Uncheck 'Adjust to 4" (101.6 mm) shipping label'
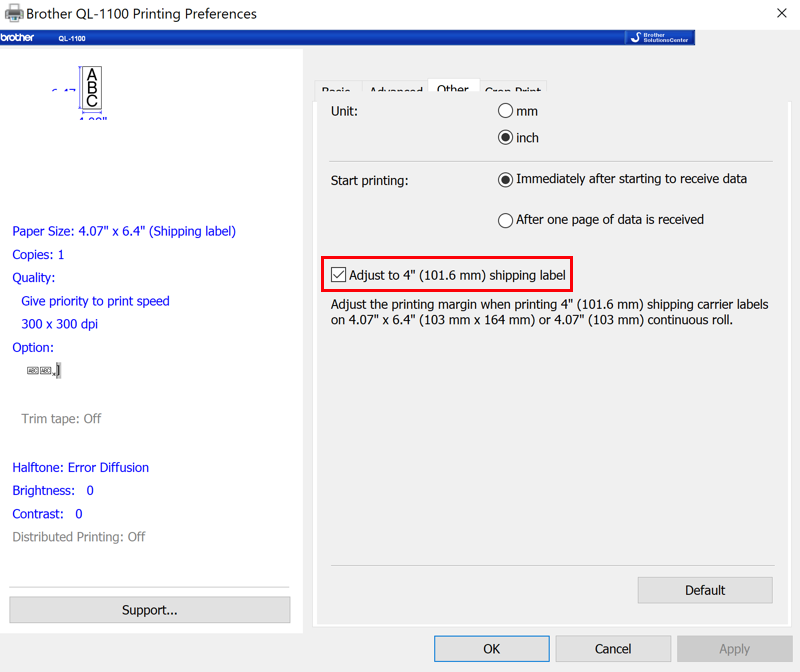This screenshot has width=800, height=672. 338,273
